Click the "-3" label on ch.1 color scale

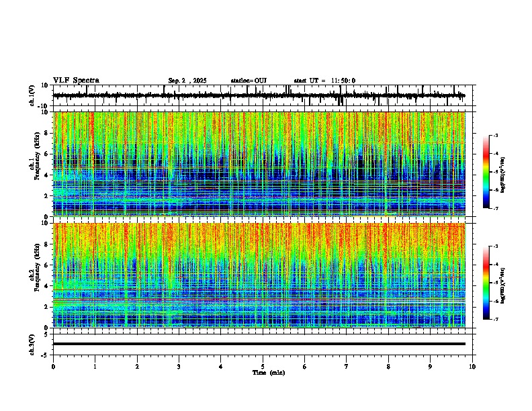[x=495, y=135]
